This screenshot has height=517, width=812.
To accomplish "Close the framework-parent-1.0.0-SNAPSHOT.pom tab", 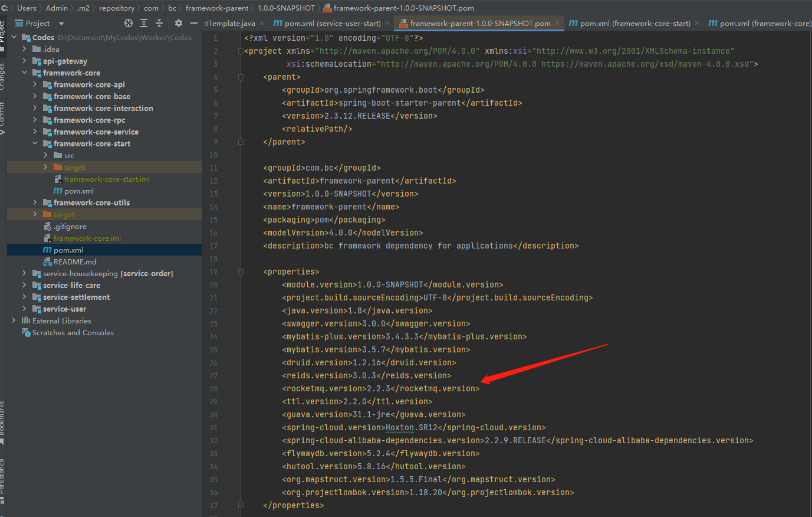I will click(x=557, y=24).
